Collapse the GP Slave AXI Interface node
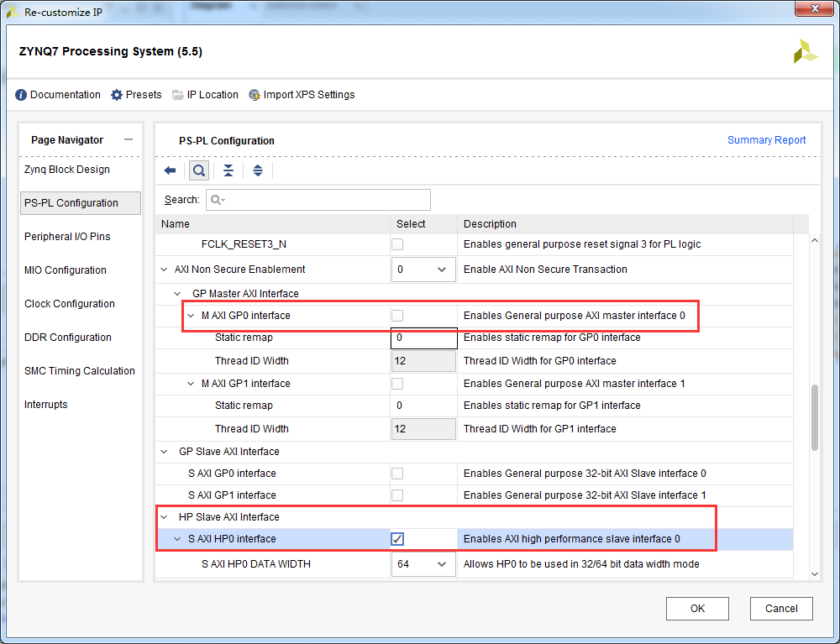The width and height of the screenshot is (840, 644). point(164,451)
